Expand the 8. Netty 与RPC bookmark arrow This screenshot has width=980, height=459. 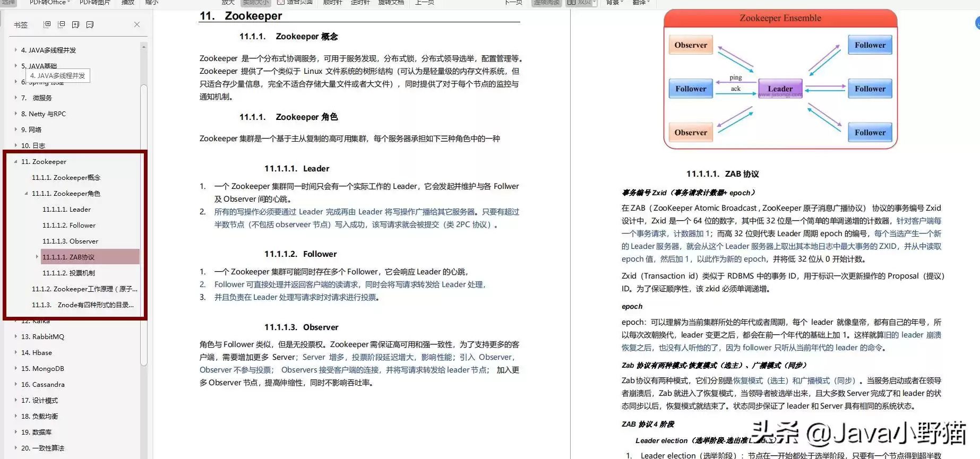pos(15,114)
